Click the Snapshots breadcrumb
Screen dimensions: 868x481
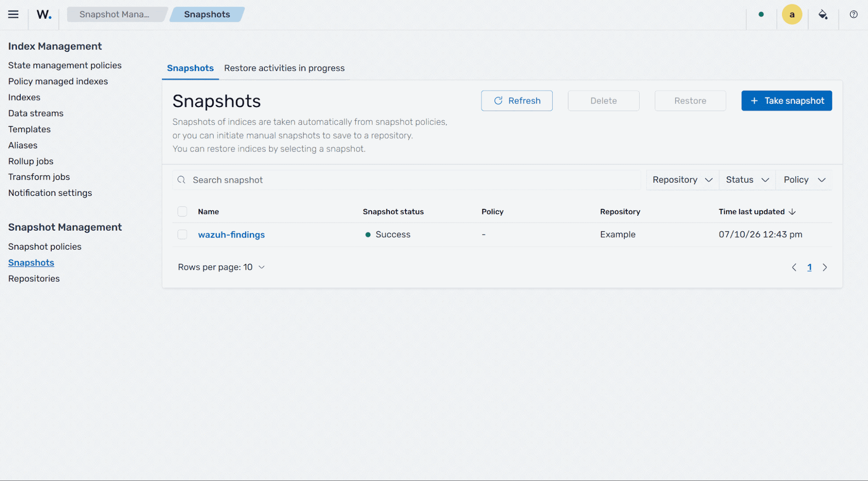pos(207,14)
